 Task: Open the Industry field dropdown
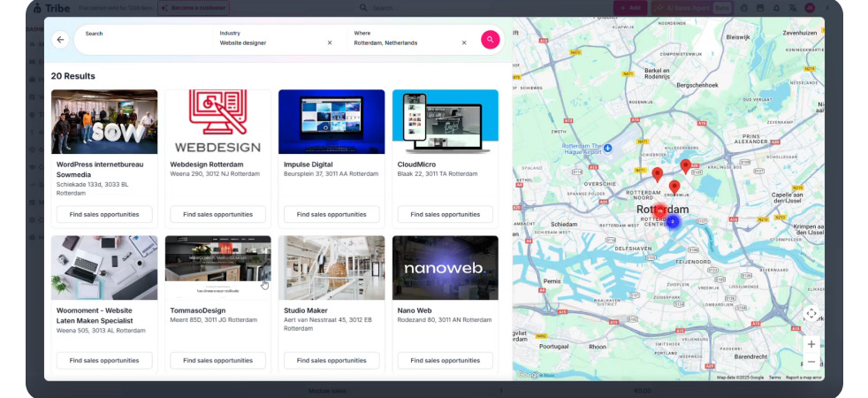270,42
